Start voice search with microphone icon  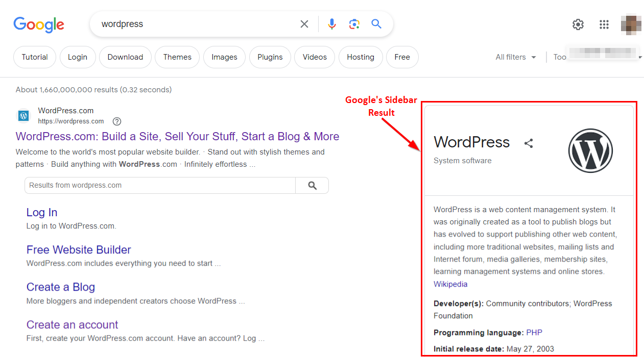click(x=332, y=24)
